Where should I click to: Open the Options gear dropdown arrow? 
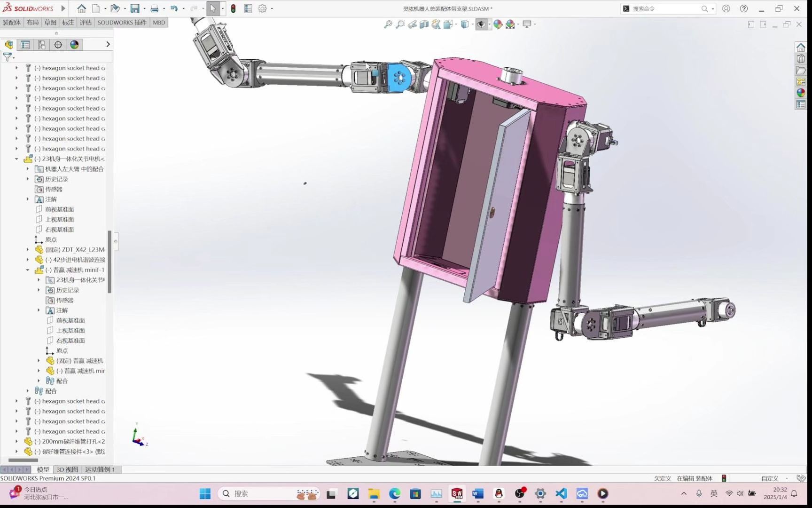click(x=272, y=8)
